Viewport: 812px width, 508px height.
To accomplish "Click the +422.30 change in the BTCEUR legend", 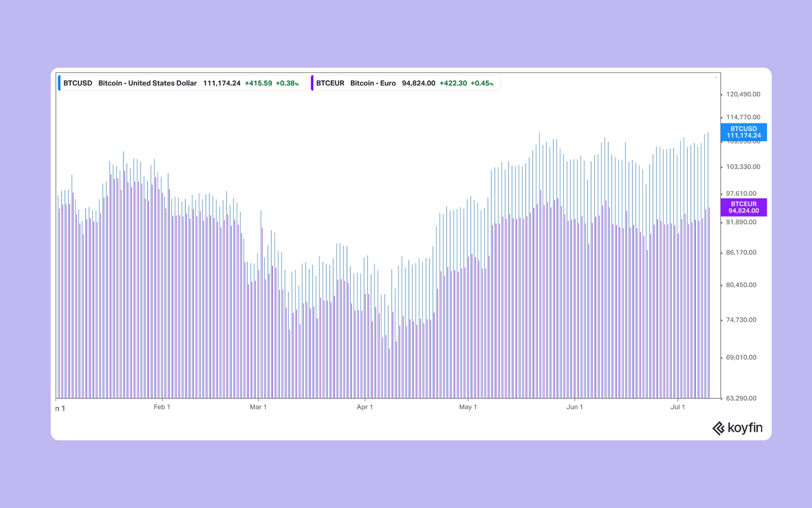I will pyautogui.click(x=453, y=83).
